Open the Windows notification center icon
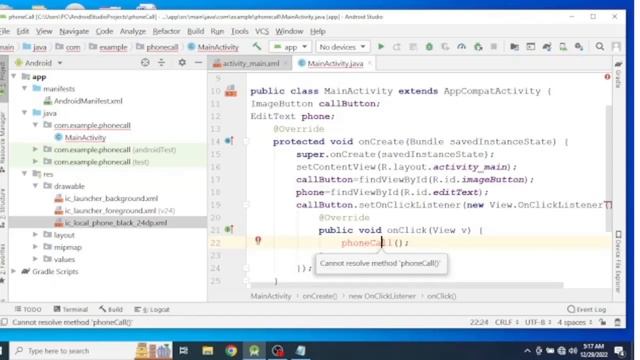Viewport: 640px width, 360px height. click(620, 351)
